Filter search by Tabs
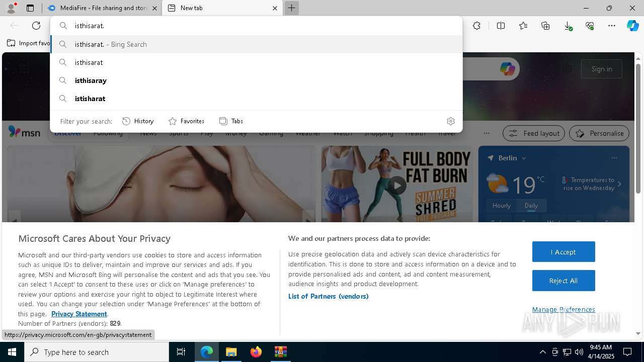The width and height of the screenshot is (644, 362). click(231, 121)
